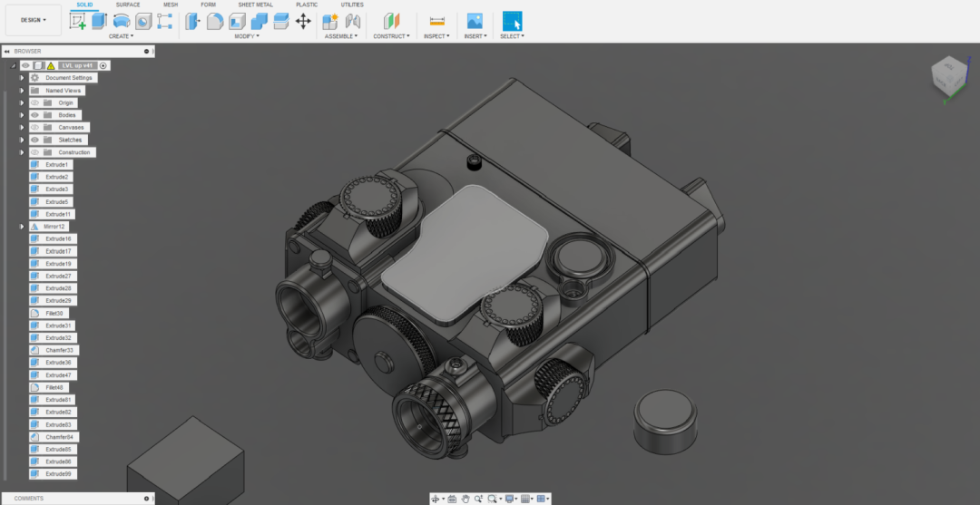Viewport: 980px width, 505px height.
Task: Expand the Document Settings node
Action: (22, 78)
